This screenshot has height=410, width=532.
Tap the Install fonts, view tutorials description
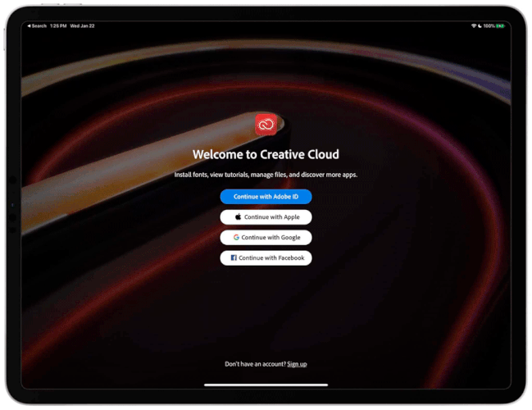[266, 175]
